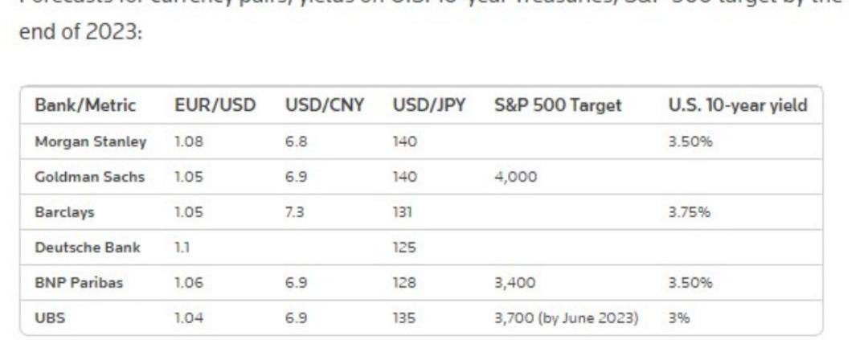Select the USD/JPY column header
Viewport: 868px width, 340px height.
[429, 105]
